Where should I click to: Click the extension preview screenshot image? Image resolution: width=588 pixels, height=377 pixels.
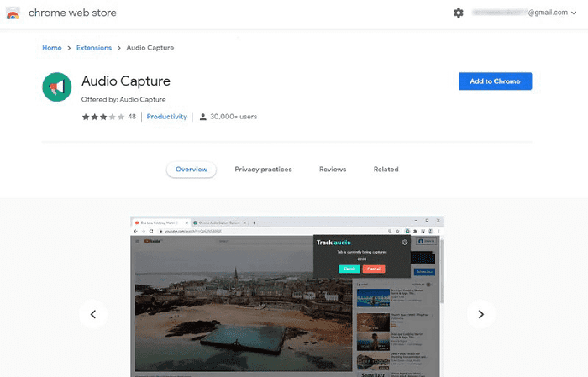tap(287, 296)
